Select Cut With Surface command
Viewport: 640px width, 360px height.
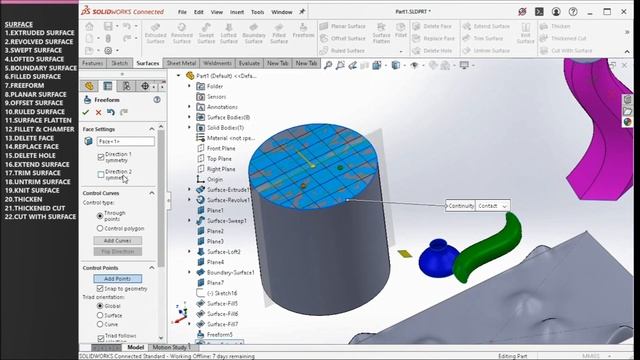click(x=566, y=51)
